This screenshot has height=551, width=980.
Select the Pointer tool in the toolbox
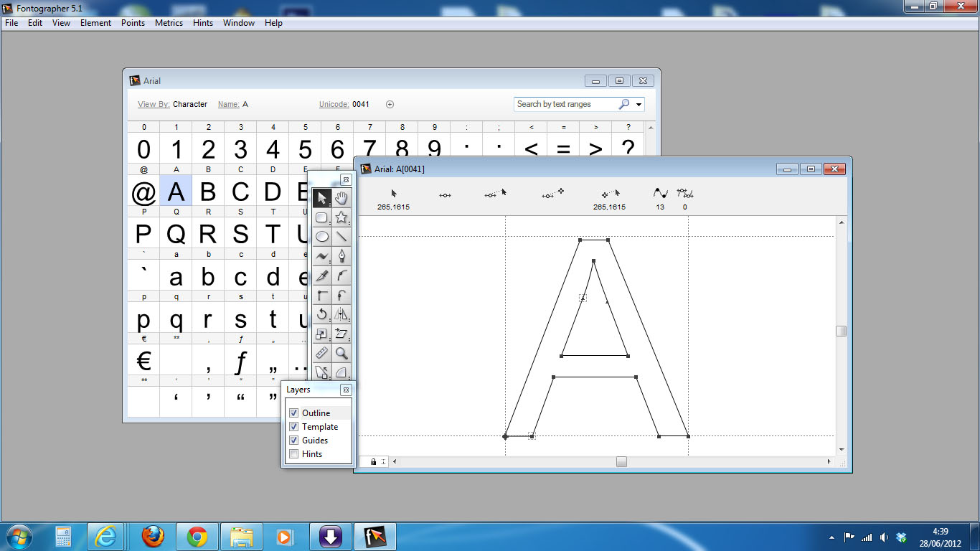(x=323, y=197)
